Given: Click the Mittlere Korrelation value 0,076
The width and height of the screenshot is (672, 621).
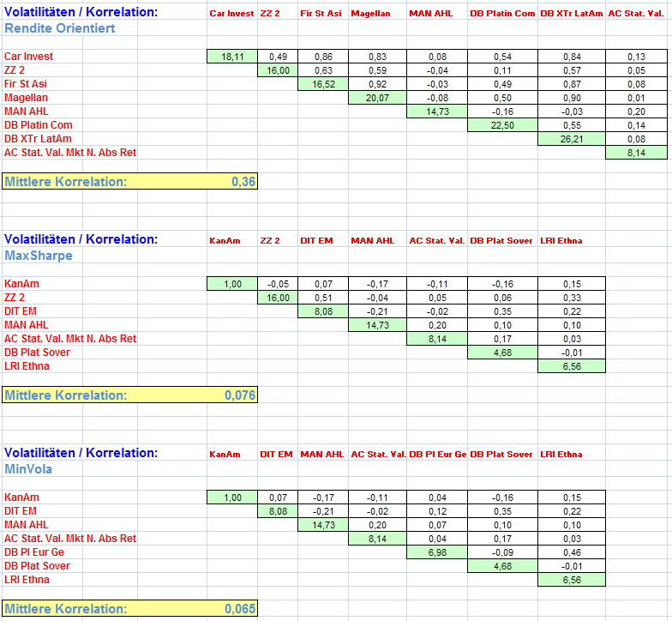Looking at the screenshot, I should coord(240,395).
